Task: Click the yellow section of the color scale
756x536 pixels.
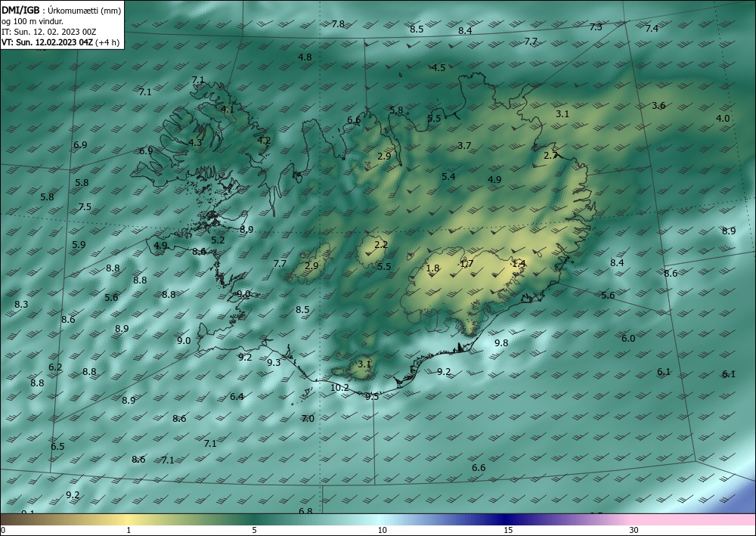Action: pos(129,519)
